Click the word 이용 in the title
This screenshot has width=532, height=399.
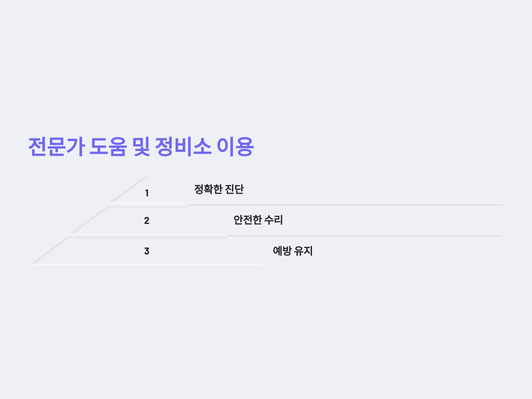(x=235, y=147)
